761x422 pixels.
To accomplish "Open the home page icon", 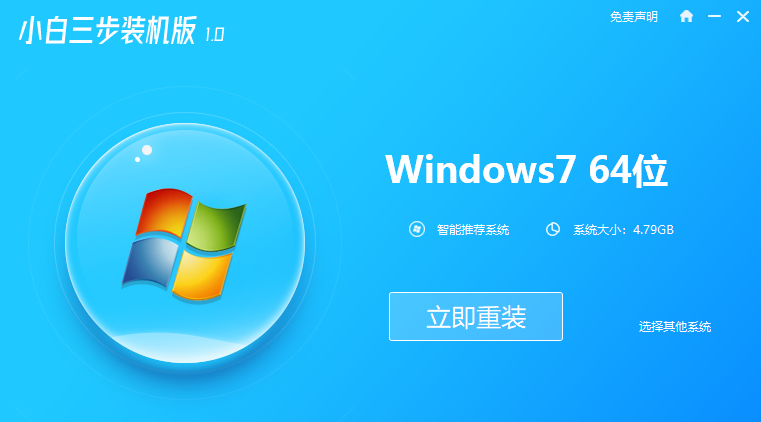I will point(686,16).
